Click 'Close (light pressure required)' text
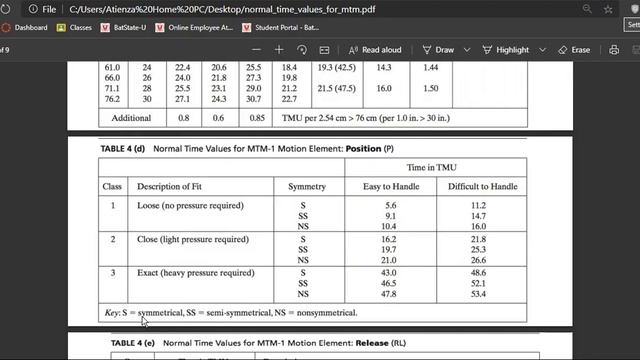 pyautogui.click(x=193, y=239)
